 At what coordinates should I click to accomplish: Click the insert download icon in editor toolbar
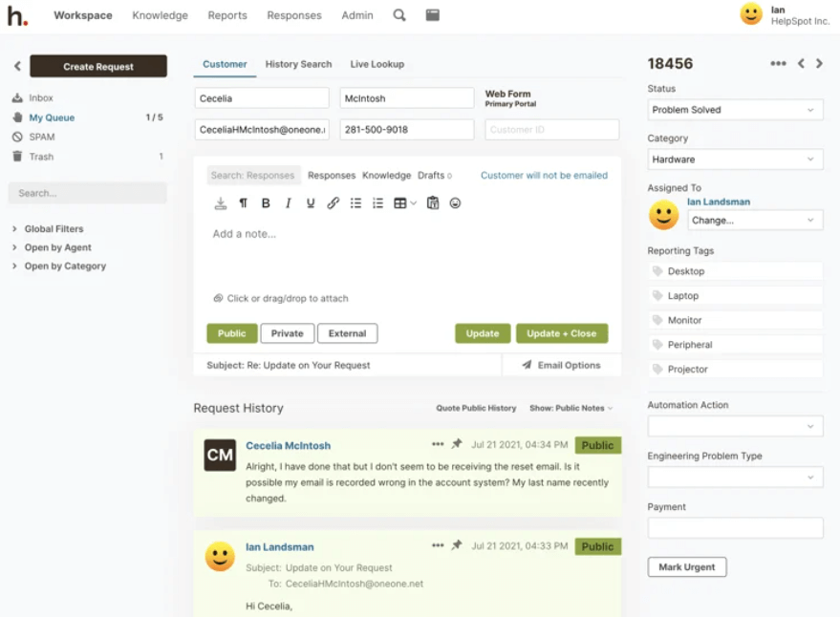[220, 203]
